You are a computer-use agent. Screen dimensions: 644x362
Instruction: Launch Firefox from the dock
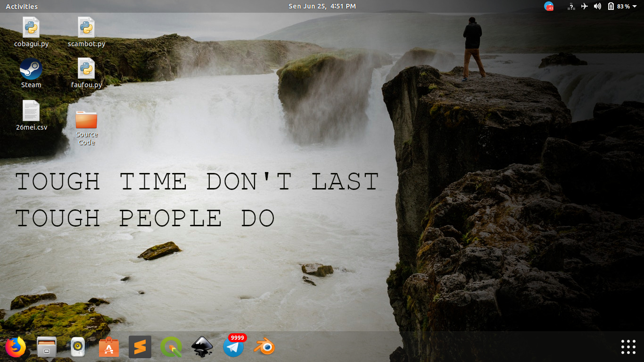[16, 347]
